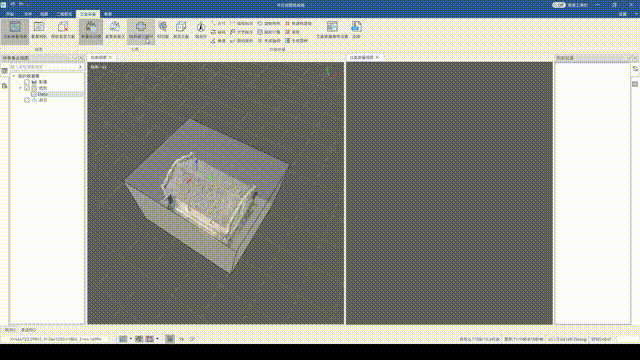Open dropdown arrow next to first status-bar icon
The width and height of the screenshot is (640, 360).
[x=131, y=339]
